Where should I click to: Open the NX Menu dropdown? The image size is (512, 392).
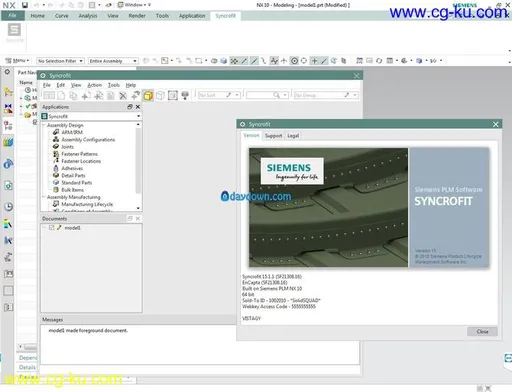17,61
